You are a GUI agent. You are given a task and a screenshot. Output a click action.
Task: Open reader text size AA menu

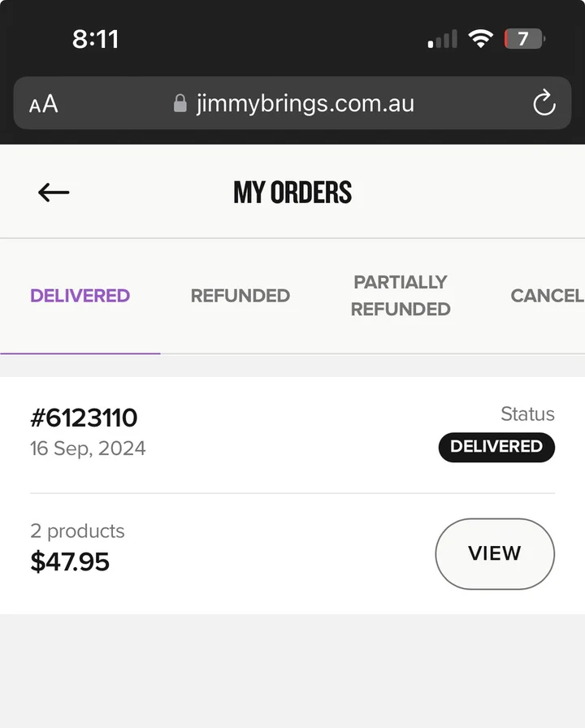44,104
